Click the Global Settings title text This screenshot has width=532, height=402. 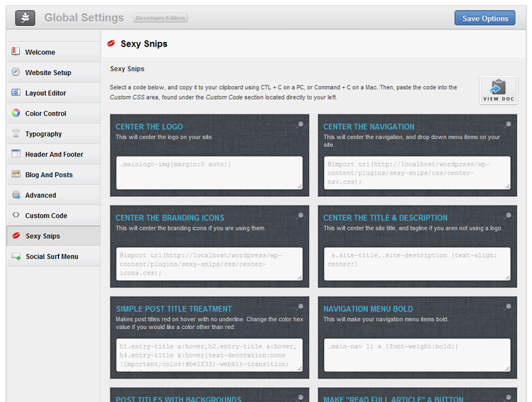(84, 18)
